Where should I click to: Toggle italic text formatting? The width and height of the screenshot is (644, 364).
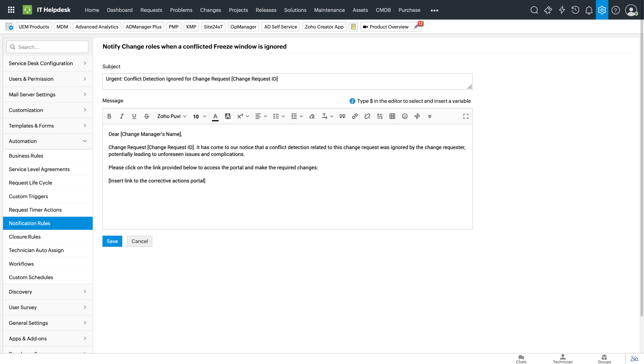121,116
